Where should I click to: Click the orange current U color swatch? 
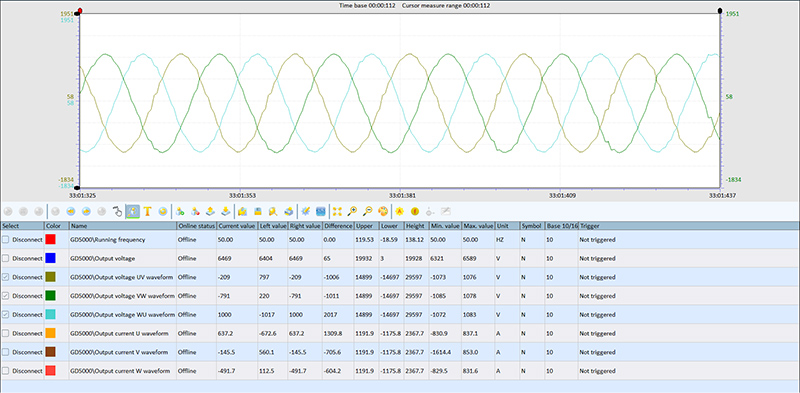coord(51,333)
